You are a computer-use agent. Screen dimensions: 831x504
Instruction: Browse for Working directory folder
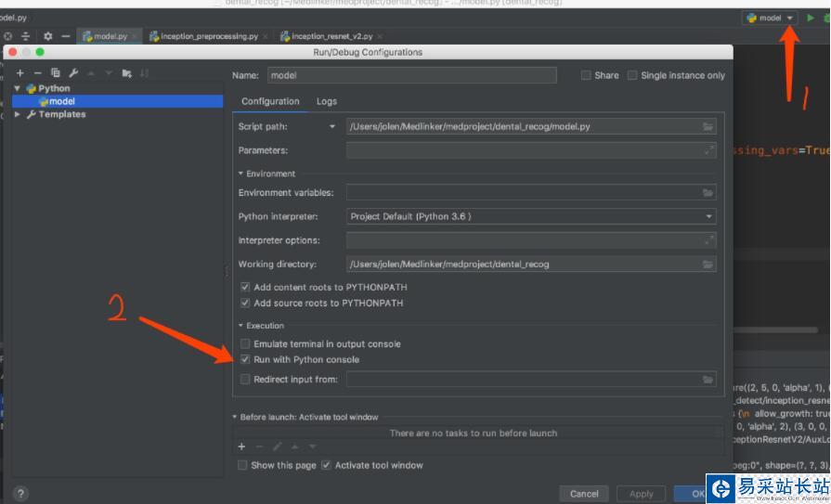[x=708, y=265]
